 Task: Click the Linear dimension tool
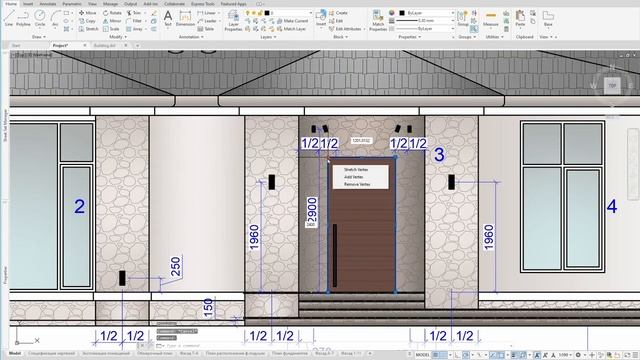tap(207, 13)
